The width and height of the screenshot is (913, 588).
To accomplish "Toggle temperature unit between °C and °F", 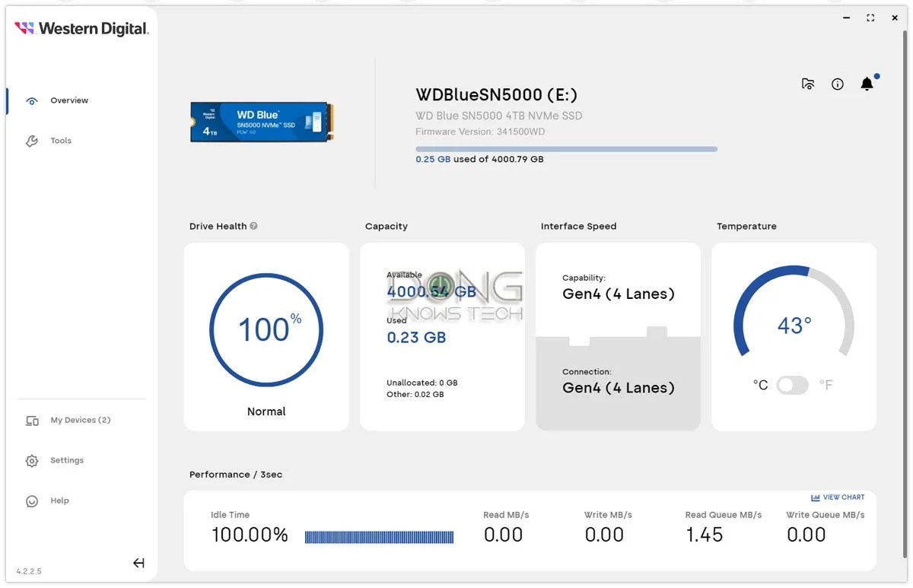I will point(792,385).
